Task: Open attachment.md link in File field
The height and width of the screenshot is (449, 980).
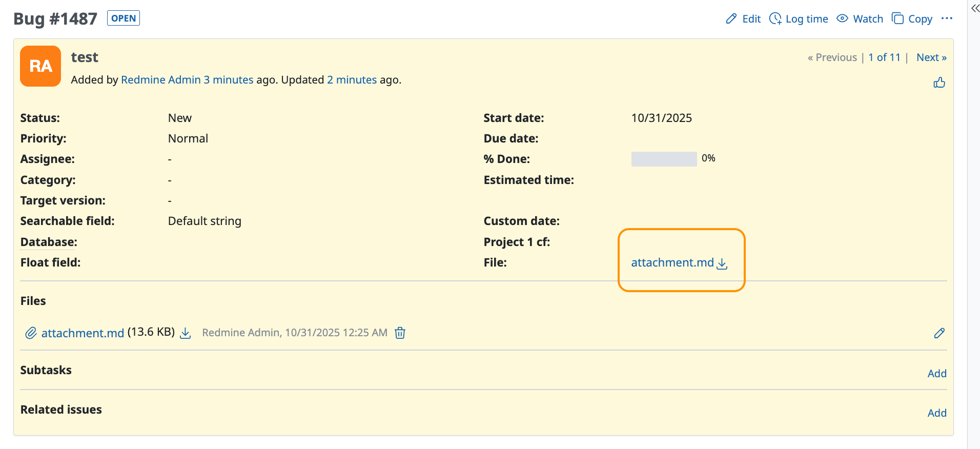Action: coord(672,262)
